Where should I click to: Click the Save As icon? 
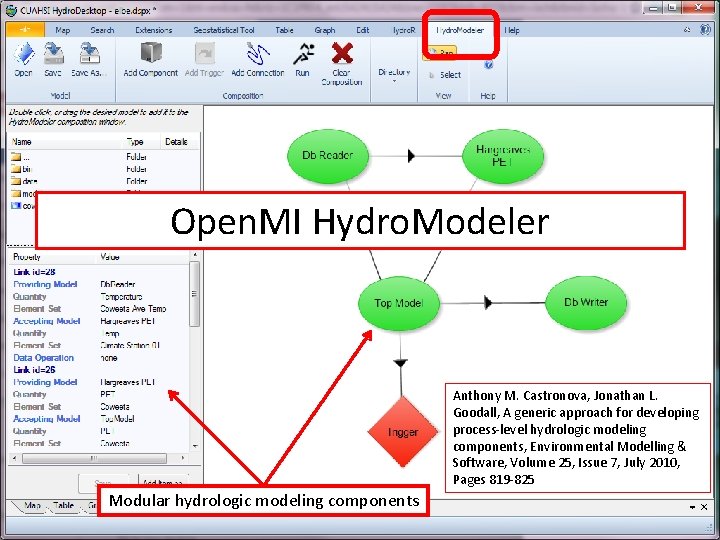89,59
